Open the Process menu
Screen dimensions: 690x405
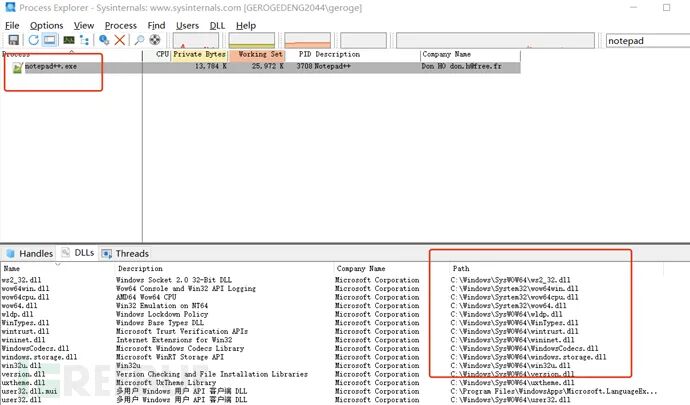(121, 26)
